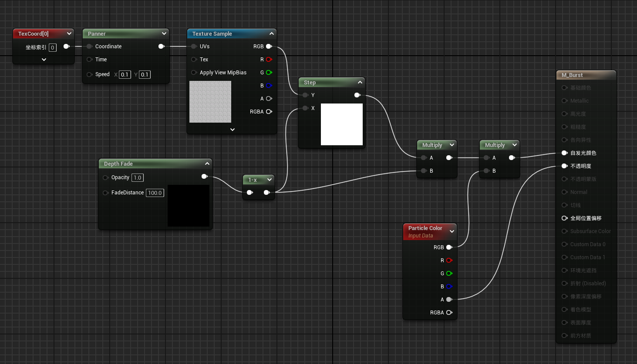Select the M_Burst material node title
The height and width of the screenshot is (364, 637).
(572, 75)
